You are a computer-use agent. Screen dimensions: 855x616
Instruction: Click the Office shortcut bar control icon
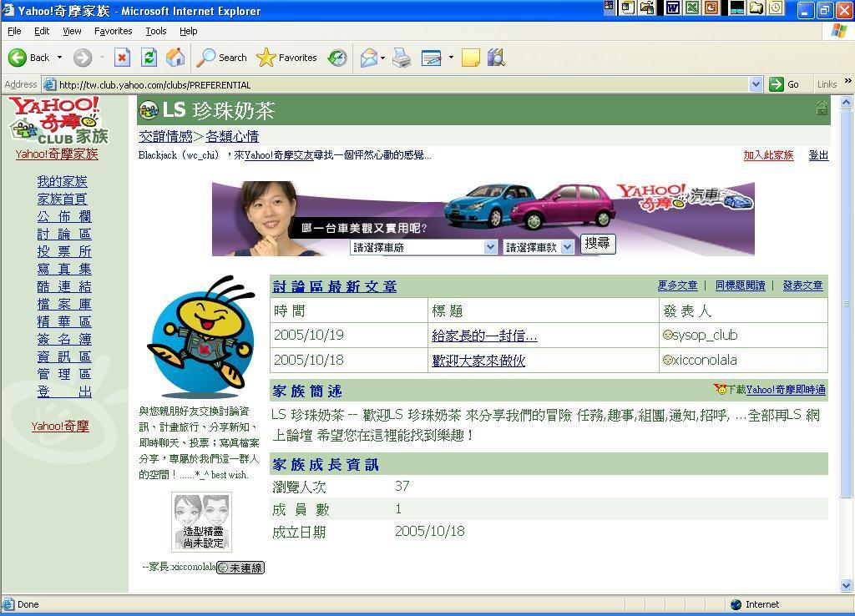click(x=609, y=7)
